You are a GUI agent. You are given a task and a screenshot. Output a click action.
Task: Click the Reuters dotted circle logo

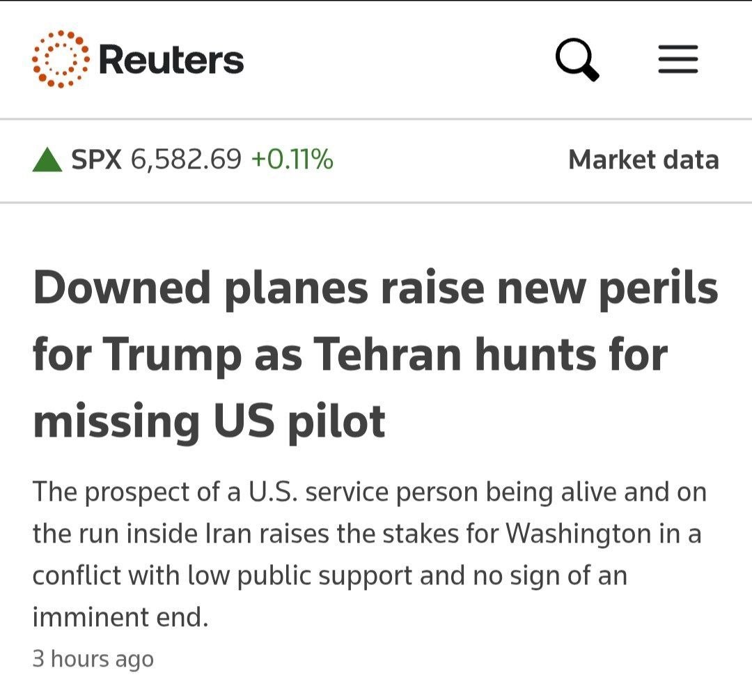click(61, 59)
